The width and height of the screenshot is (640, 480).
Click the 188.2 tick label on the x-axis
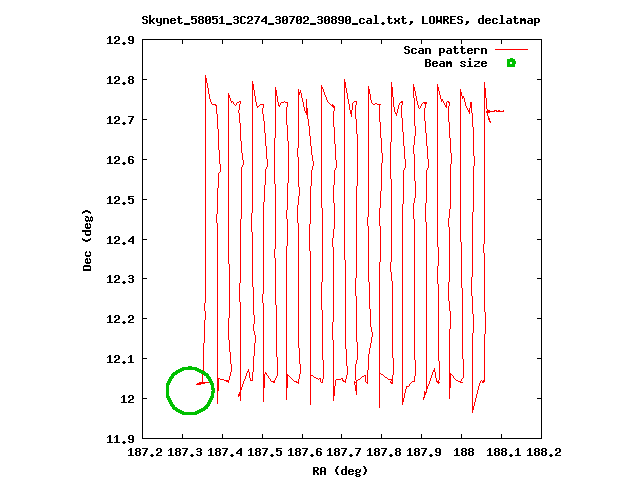tap(542, 453)
